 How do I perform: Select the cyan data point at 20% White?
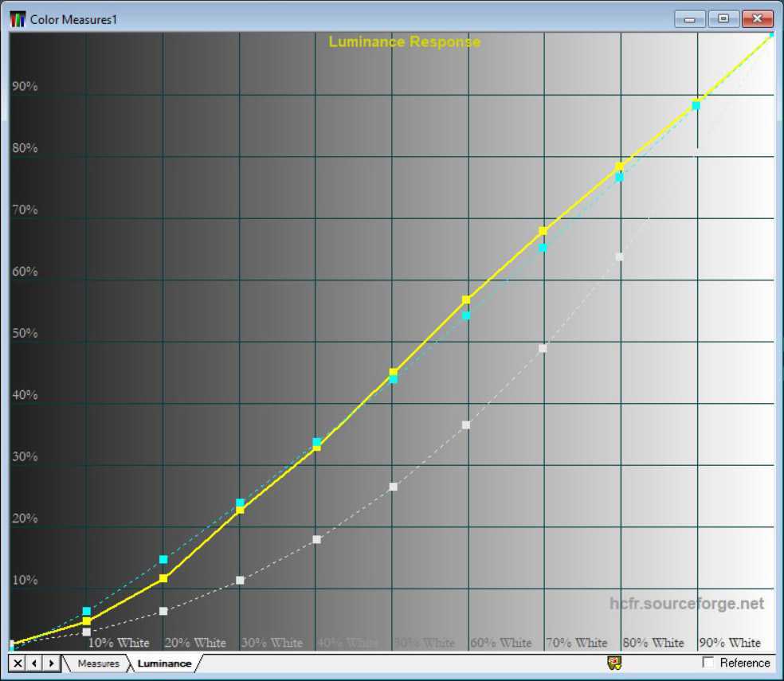163,559
